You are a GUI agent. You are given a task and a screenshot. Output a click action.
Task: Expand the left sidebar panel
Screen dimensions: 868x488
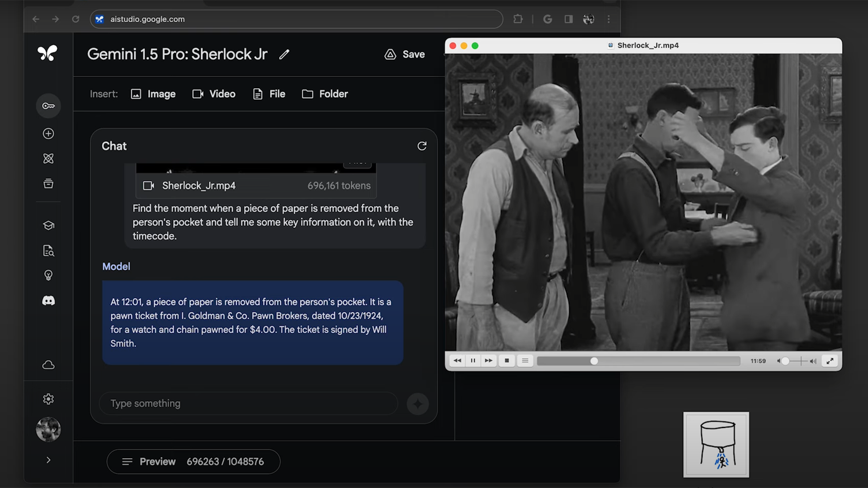tap(48, 460)
